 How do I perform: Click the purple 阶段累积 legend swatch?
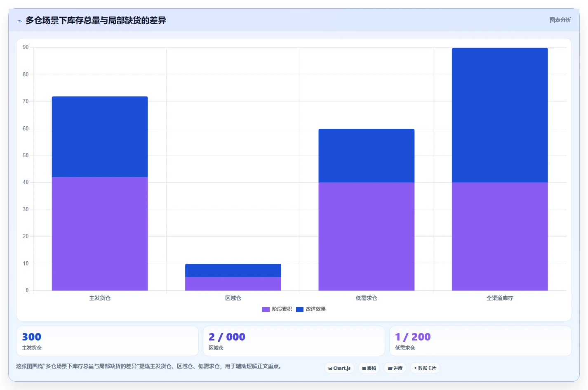[266, 309]
